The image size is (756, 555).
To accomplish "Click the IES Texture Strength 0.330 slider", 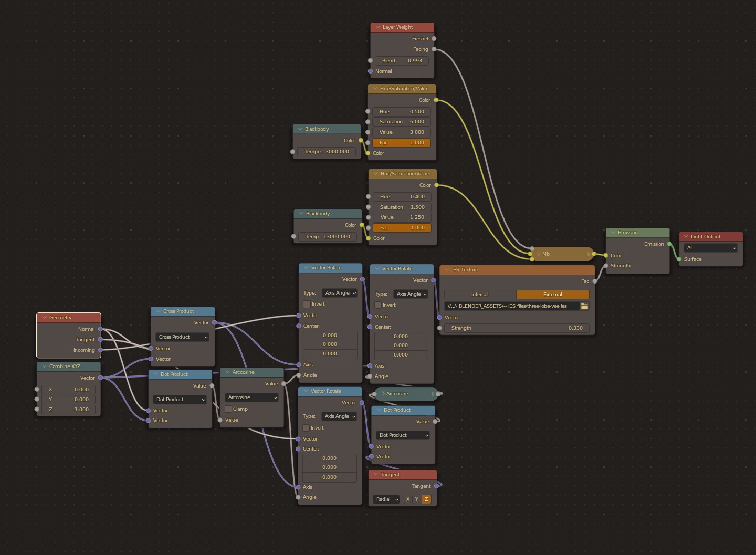I will [517, 328].
